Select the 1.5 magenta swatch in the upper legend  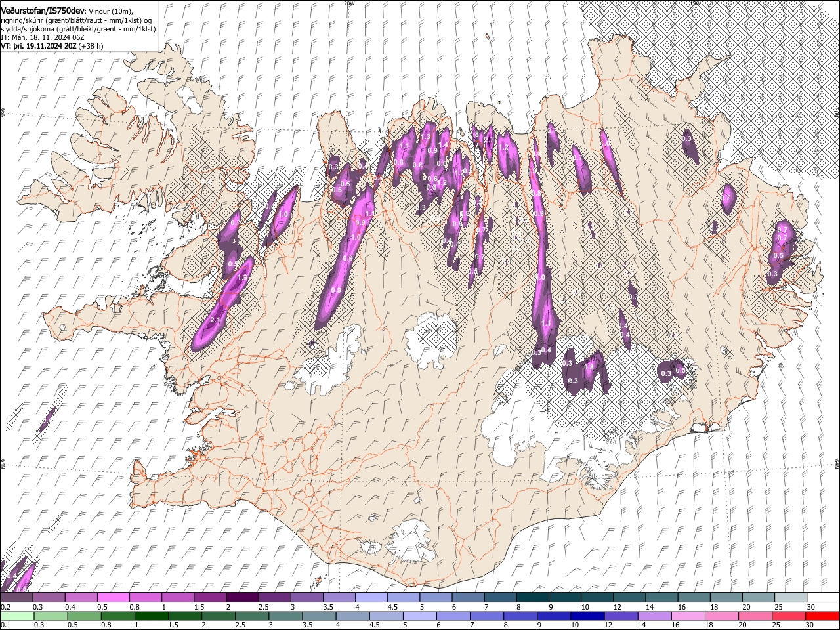210,598
